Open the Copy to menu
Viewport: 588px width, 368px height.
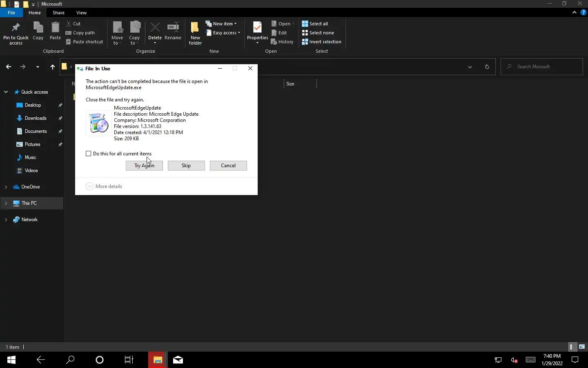pos(134,33)
